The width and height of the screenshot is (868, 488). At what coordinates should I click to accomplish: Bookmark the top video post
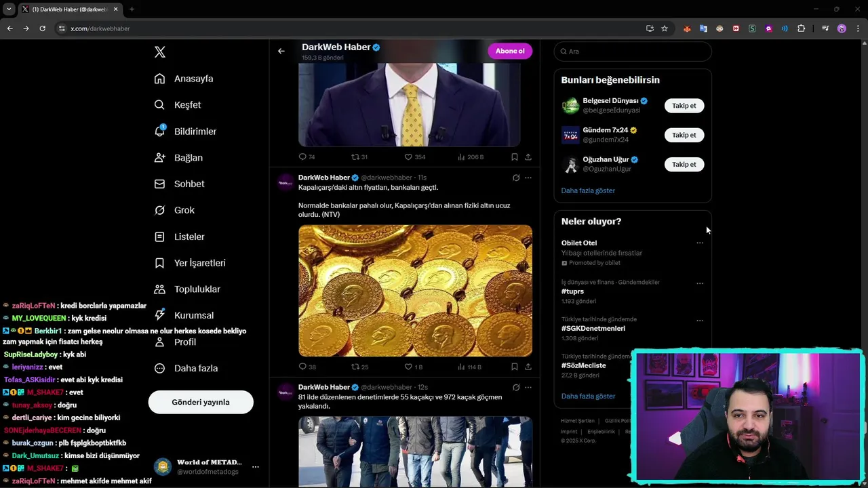tap(514, 157)
